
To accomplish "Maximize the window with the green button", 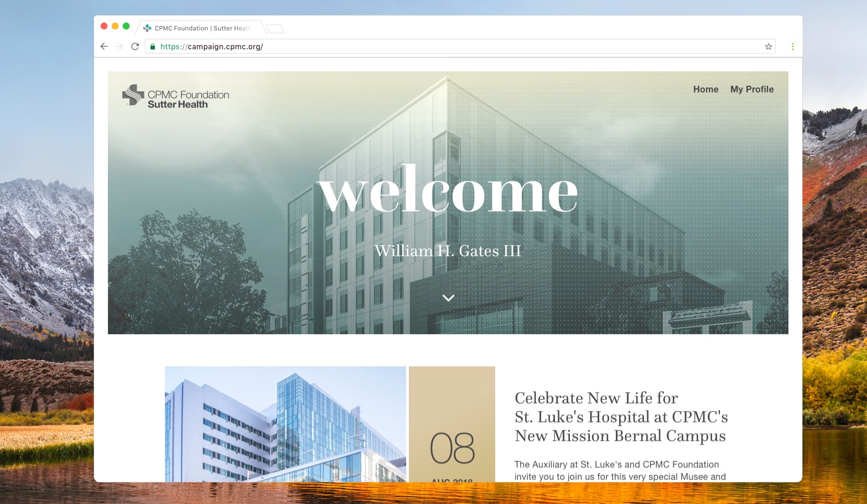I will point(126,26).
